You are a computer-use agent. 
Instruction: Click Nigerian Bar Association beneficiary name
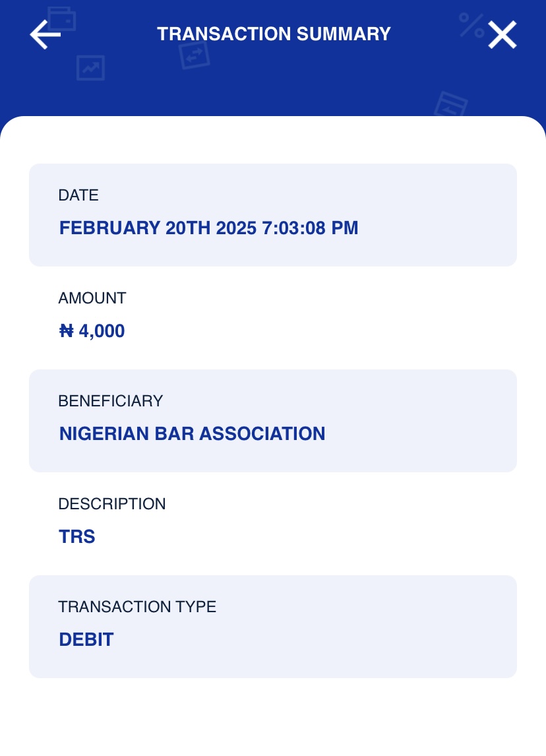coord(193,434)
